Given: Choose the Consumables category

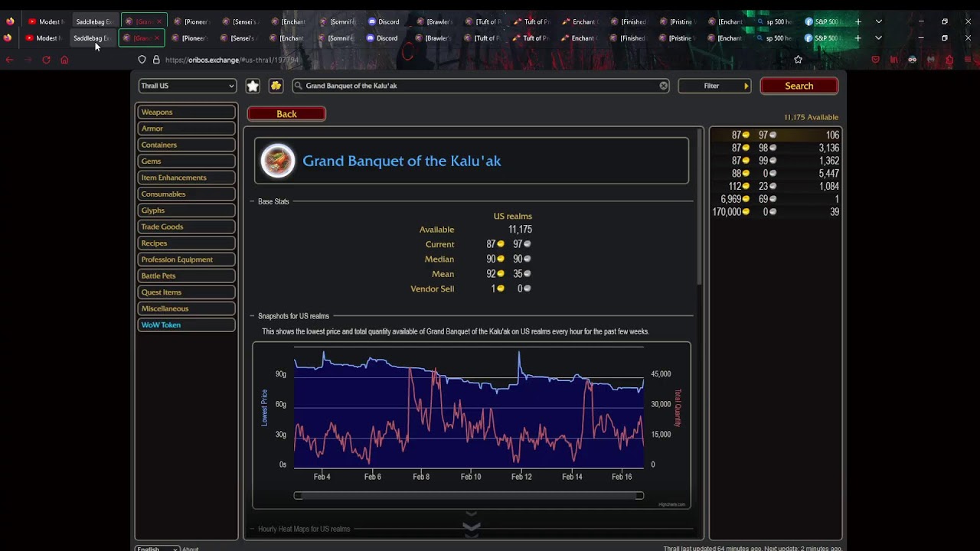Looking at the screenshot, I should pyautogui.click(x=187, y=194).
